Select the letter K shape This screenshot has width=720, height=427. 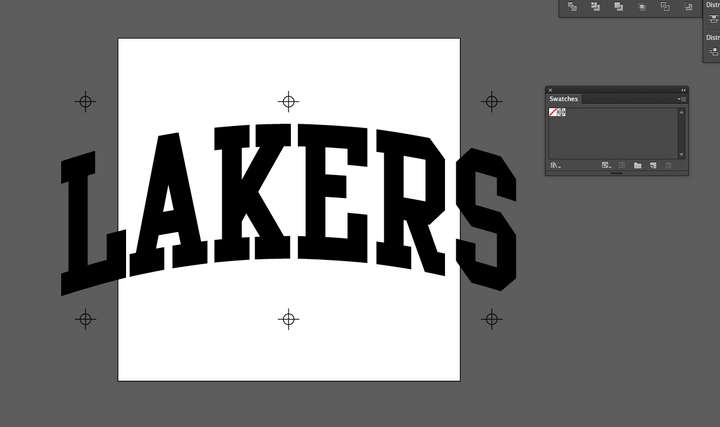[232, 193]
